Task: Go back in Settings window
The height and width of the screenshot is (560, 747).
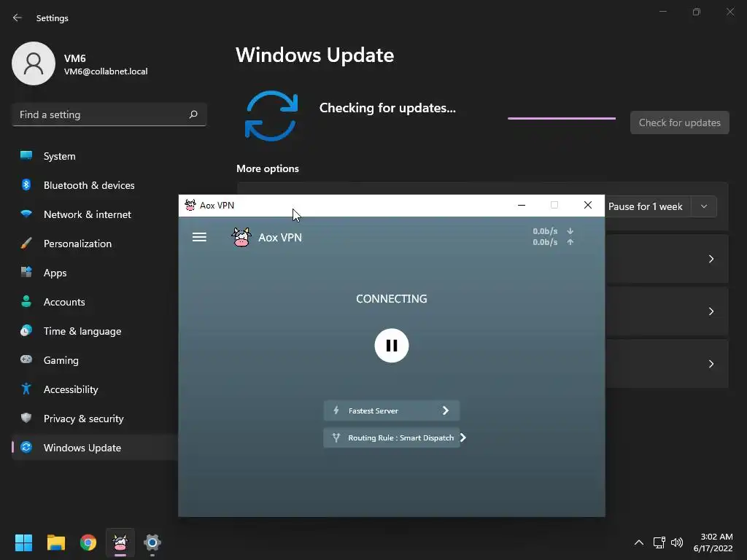Action: [x=18, y=17]
